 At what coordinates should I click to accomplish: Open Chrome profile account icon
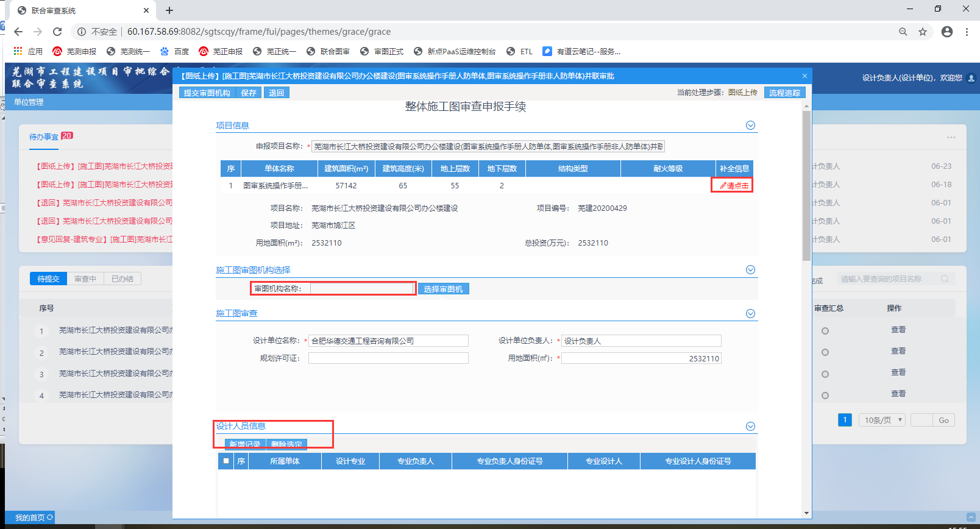tap(946, 32)
